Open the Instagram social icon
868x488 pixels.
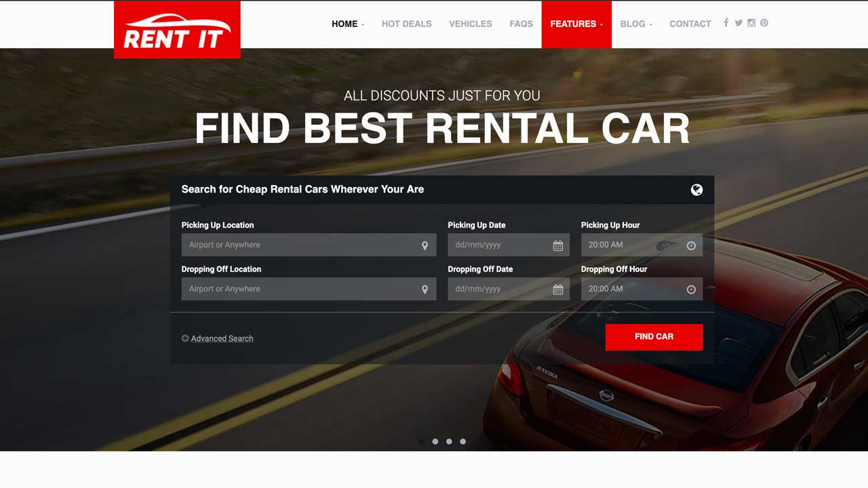[x=751, y=23]
